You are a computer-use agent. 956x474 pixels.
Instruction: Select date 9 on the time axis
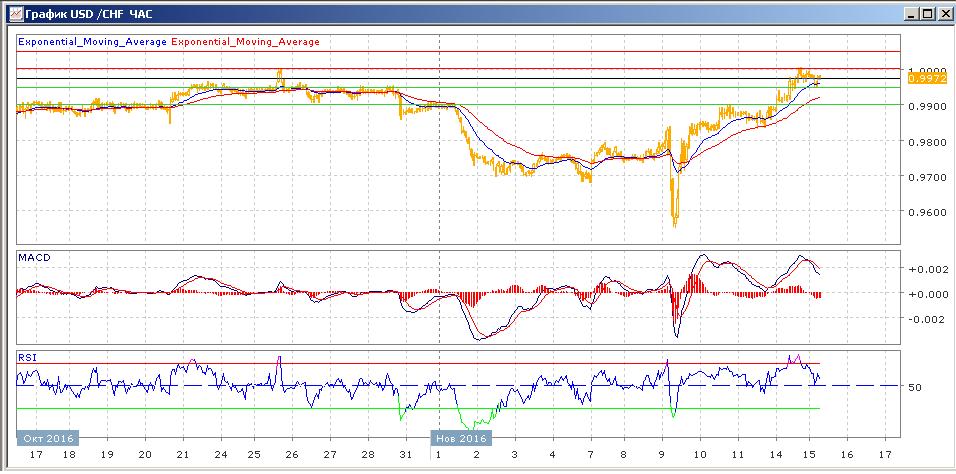[663, 455]
